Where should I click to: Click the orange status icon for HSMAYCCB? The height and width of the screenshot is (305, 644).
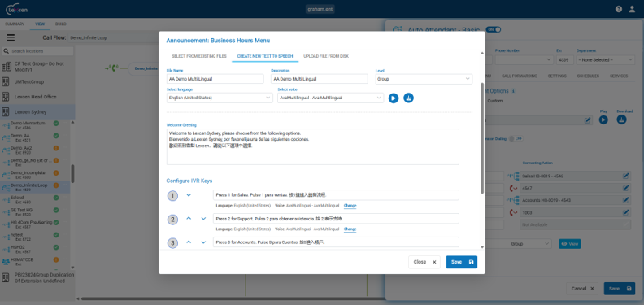[x=56, y=259]
